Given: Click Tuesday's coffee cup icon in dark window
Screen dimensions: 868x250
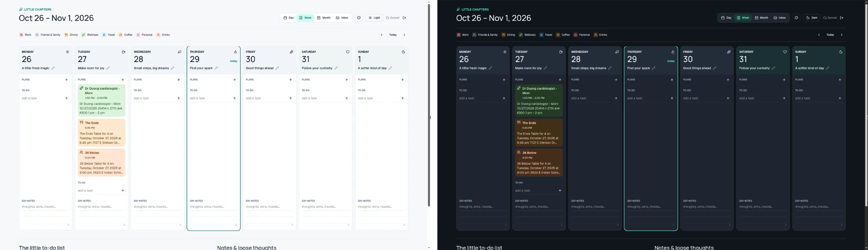Looking at the screenshot, I should pos(561,52).
